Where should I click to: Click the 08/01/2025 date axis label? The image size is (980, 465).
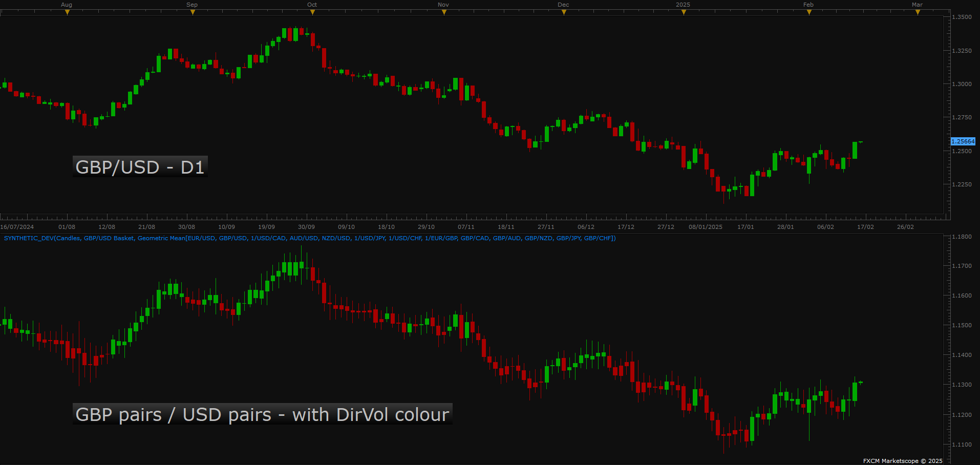706,227
